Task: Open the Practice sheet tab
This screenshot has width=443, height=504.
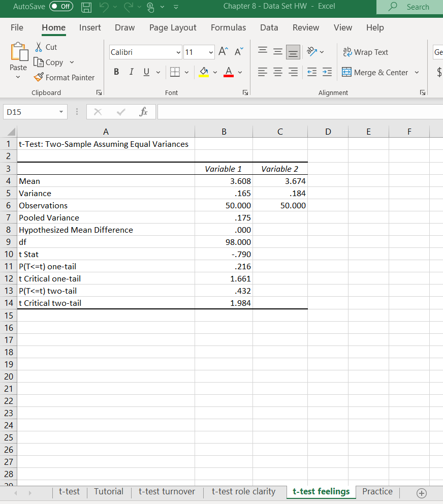Action: pos(377,491)
